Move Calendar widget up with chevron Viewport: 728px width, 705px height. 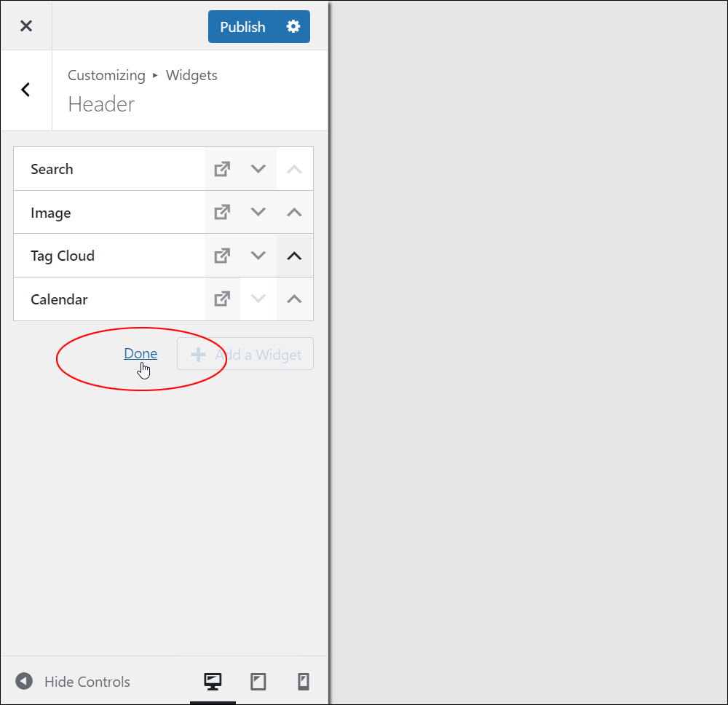pyautogui.click(x=294, y=299)
